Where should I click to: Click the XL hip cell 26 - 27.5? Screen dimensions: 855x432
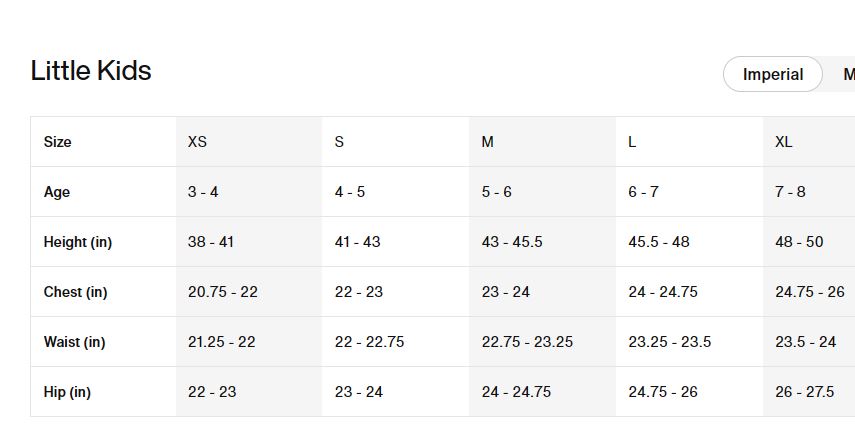804,392
